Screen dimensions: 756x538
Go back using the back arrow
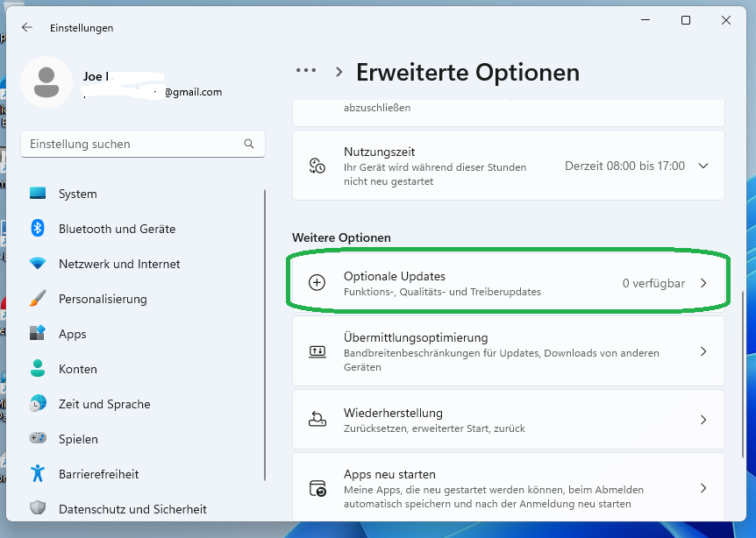[27, 28]
